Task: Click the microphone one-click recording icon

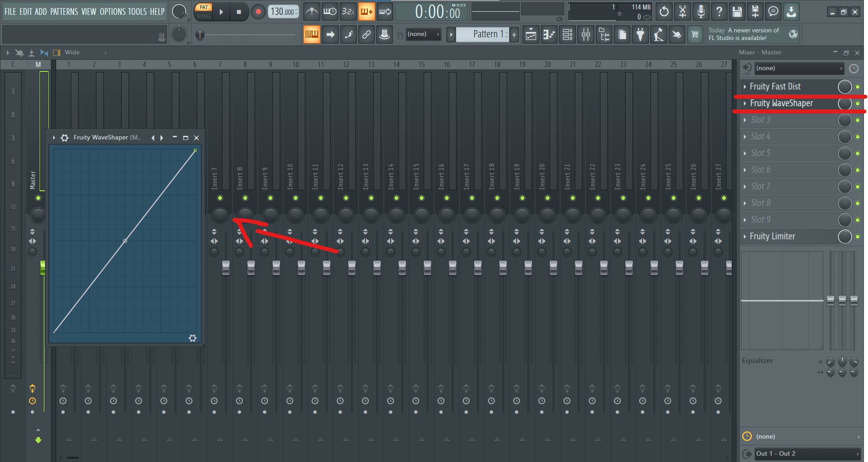Action: pyautogui.click(x=701, y=12)
